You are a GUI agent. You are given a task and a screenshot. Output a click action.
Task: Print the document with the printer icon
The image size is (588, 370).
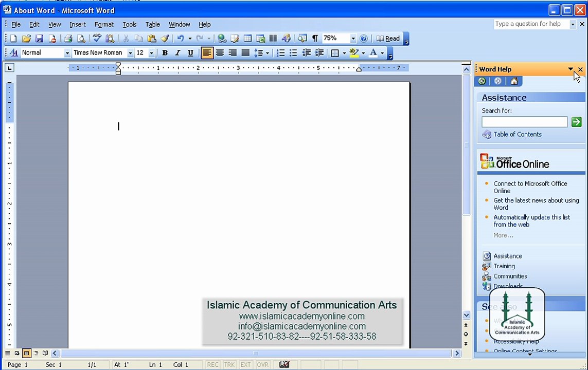[x=68, y=39]
